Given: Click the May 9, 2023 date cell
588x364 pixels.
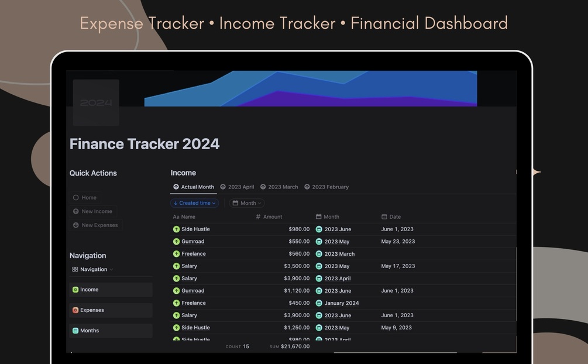Looking at the screenshot, I should coord(396,328).
